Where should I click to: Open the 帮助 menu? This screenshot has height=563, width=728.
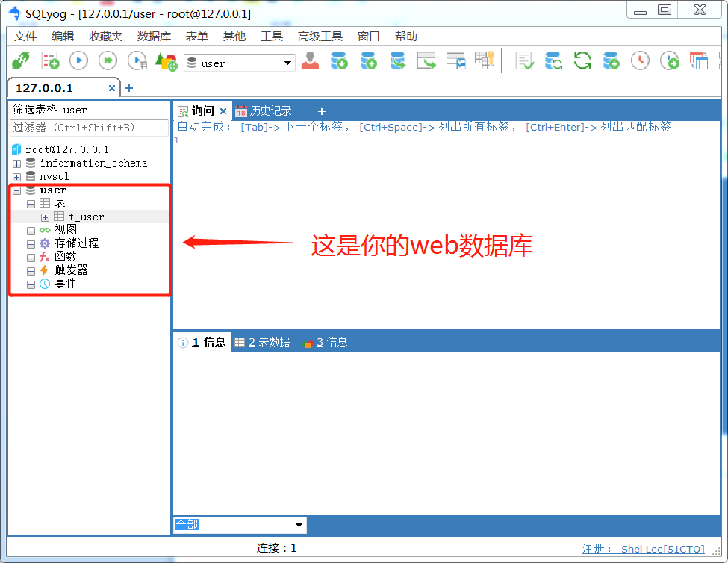(x=405, y=36)
